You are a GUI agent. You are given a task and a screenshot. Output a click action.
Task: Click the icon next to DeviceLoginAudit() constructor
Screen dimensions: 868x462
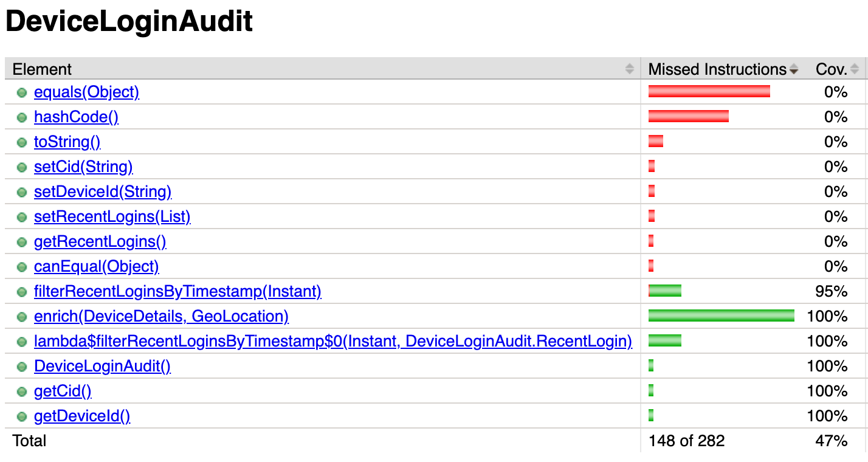22,367
